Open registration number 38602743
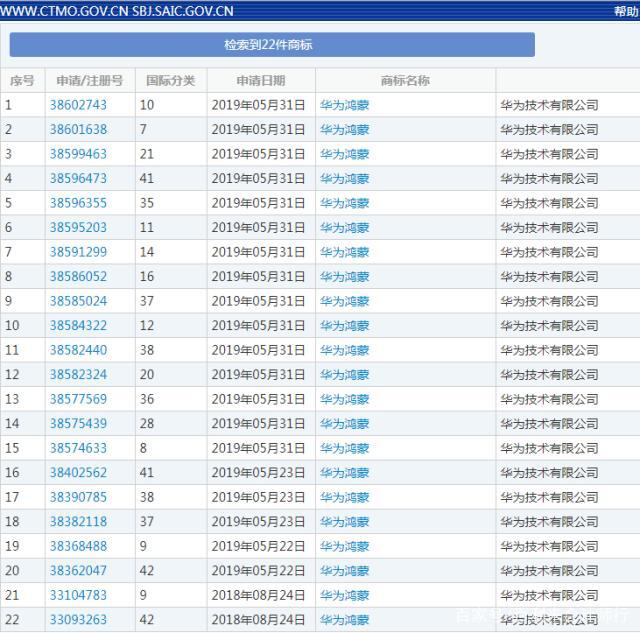Screen dimensions: 640x633 [x=78, y=105]
